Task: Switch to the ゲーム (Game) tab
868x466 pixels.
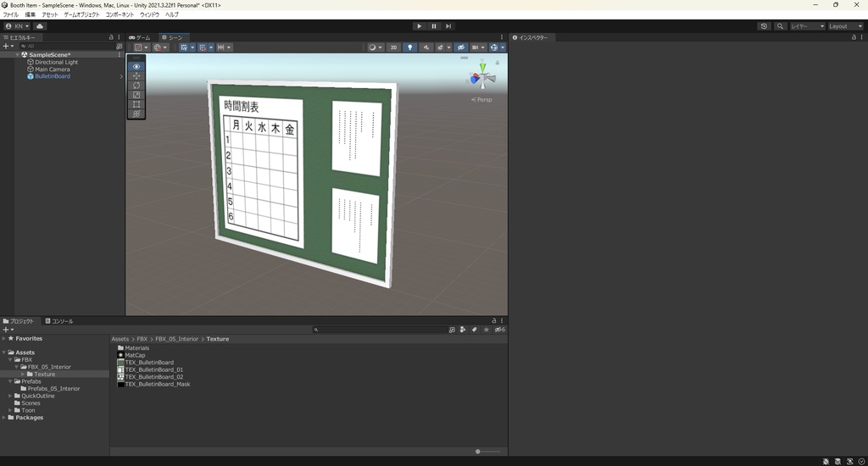Action: [x=140, y=37]
